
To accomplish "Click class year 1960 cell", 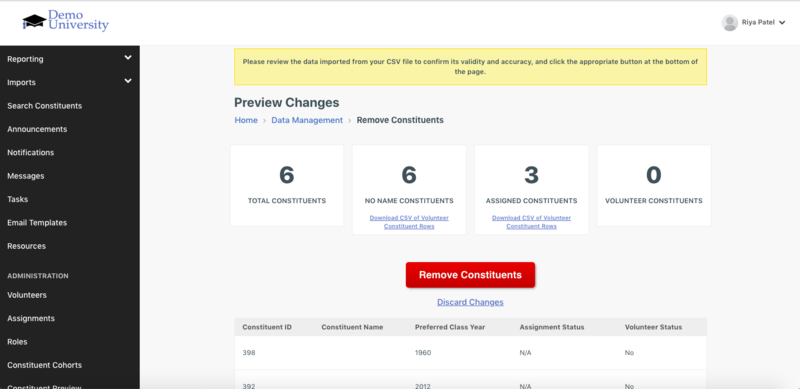I will (423, 353).
